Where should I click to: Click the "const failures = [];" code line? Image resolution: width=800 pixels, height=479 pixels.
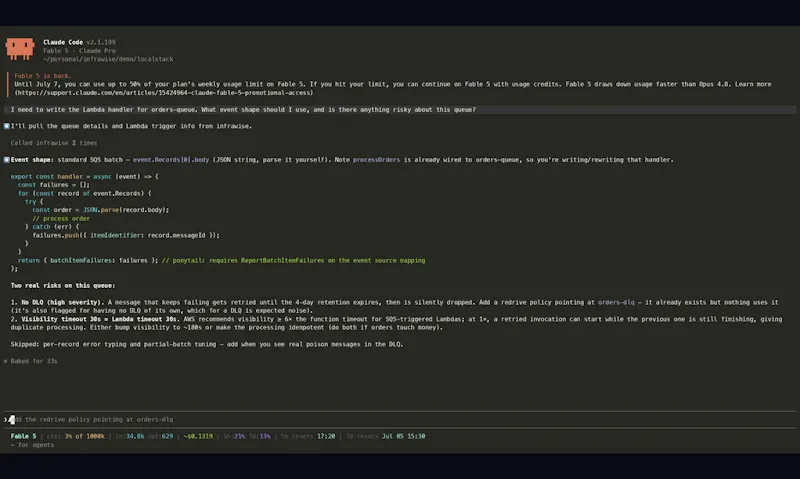(x=54, y=185)
